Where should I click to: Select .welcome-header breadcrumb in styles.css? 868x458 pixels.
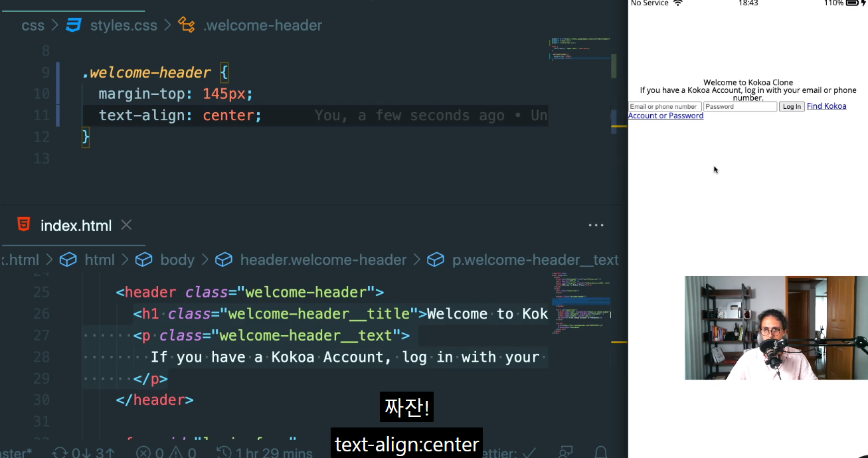tap(262, 26)
